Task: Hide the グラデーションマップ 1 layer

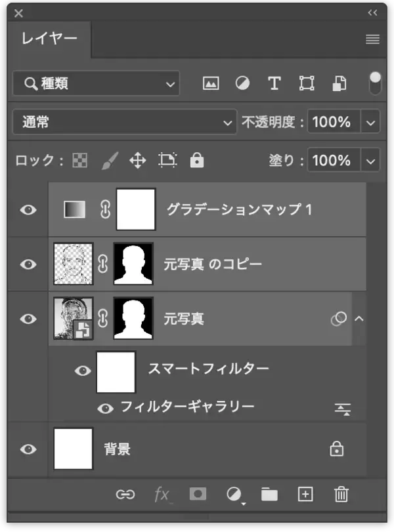Action: click(28, 210)
